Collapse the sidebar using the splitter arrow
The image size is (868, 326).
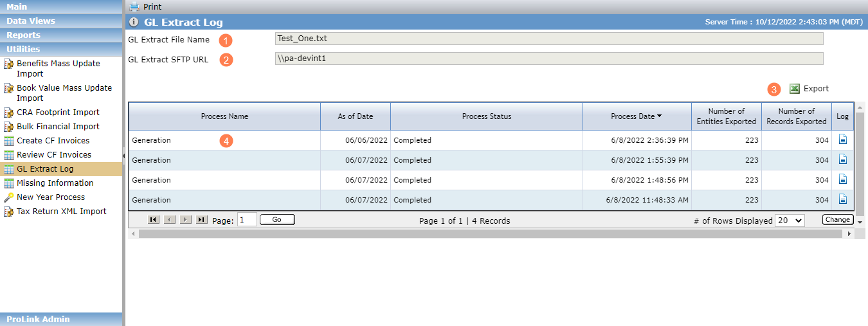point(123,155)
